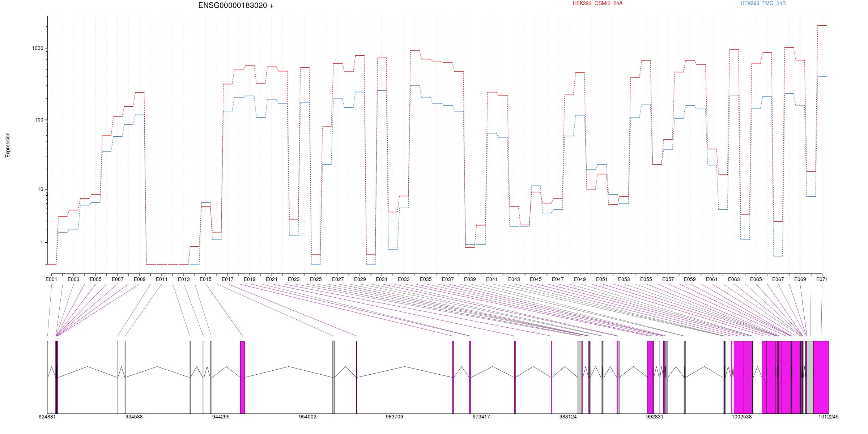The image size is (868, 434).
Task: Select the HEK293_OSMI2_2hA legend label
Action: coord(597,3)
